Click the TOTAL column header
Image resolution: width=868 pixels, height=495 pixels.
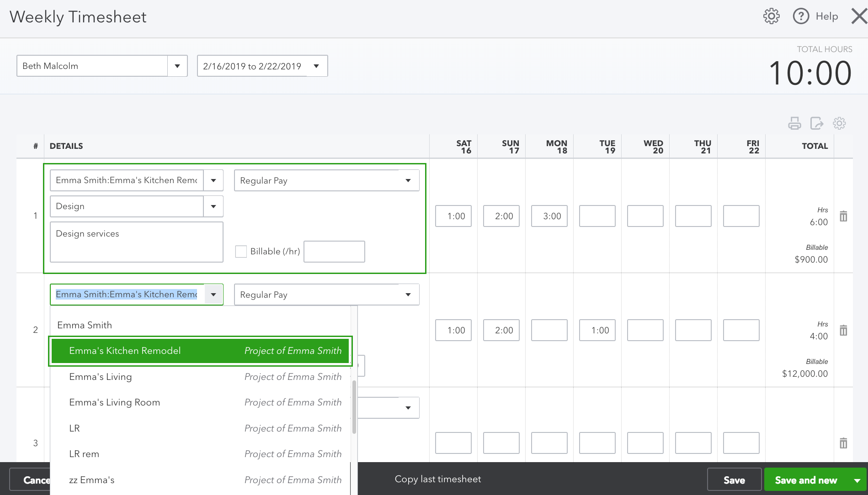click(x=815, y=146)
